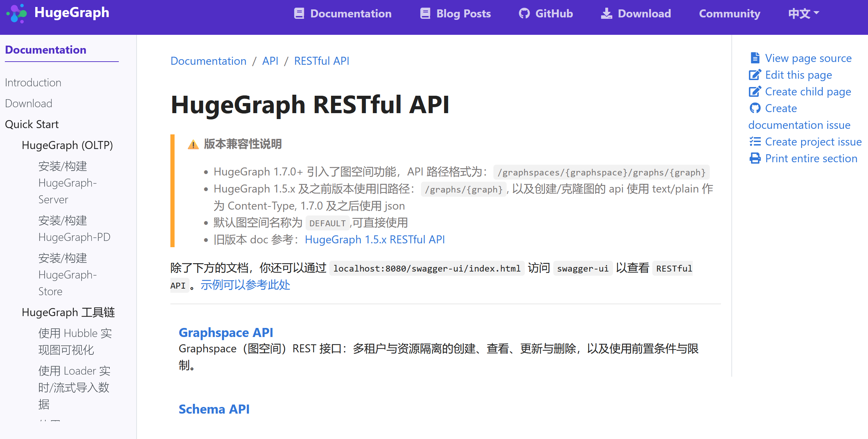Expand the Quick Start sidebar section
This screenshot has height=439, width=868.
click(x=32, y=124)
